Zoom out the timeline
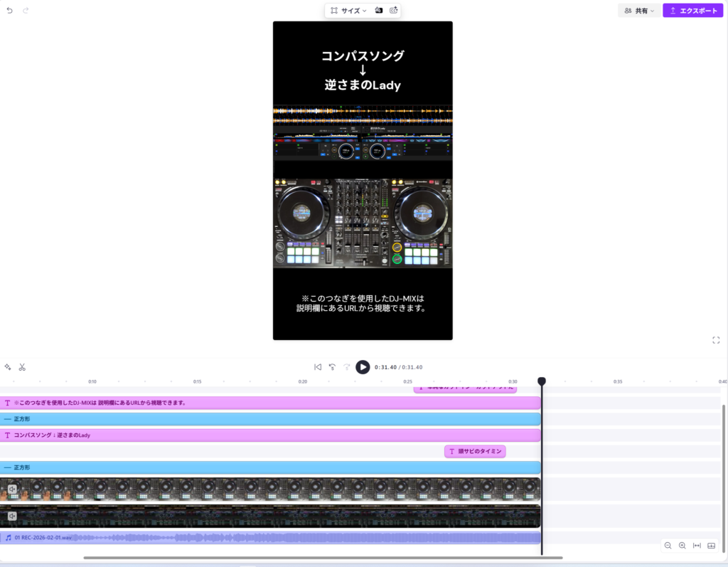728x567 pixels. tap(668, 546)
